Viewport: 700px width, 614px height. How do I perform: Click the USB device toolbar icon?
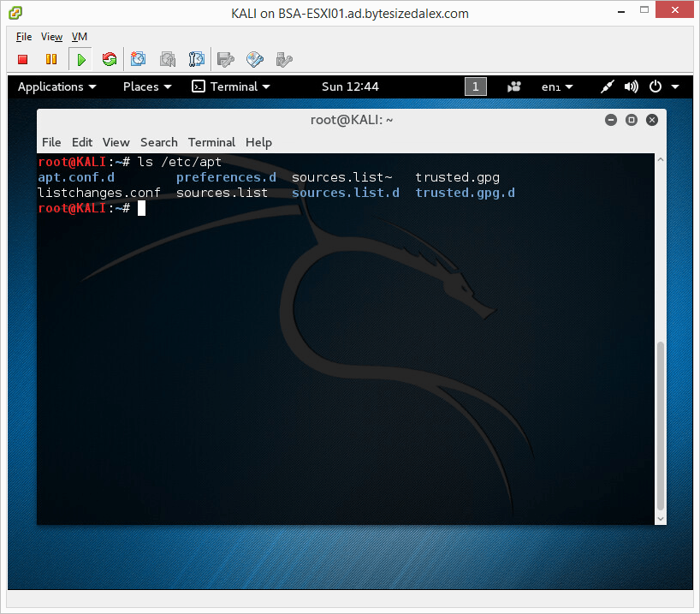[282, 59]
